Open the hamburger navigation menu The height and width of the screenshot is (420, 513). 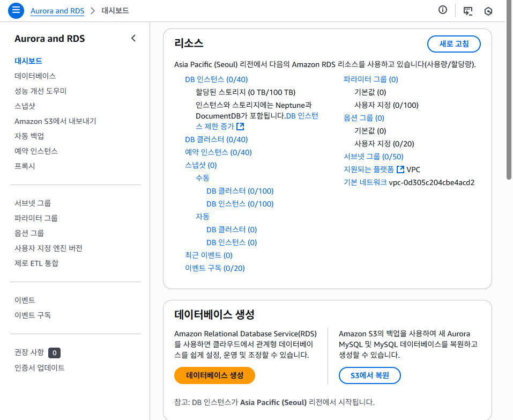tap(16, 11)
